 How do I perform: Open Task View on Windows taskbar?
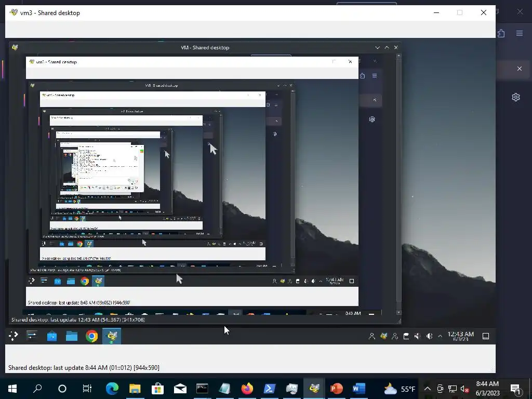click(x=87, y=389)
